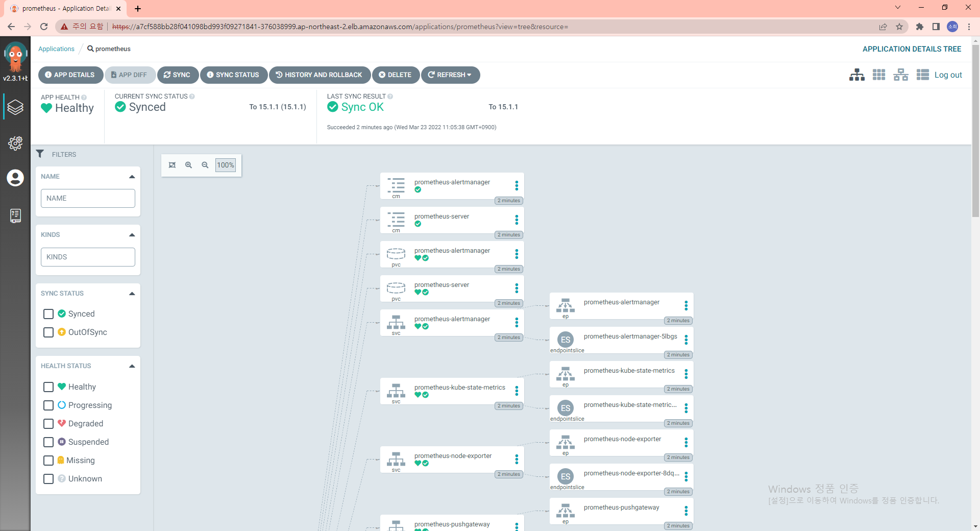The image size is (980, 531).
Task: Click the APP DIFF button
Action: 130,75
